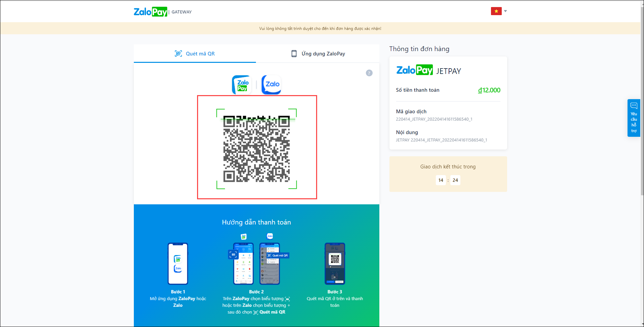Click the Nội dung label
This screenshot has height=327, width=644.
tap(407, 132)
